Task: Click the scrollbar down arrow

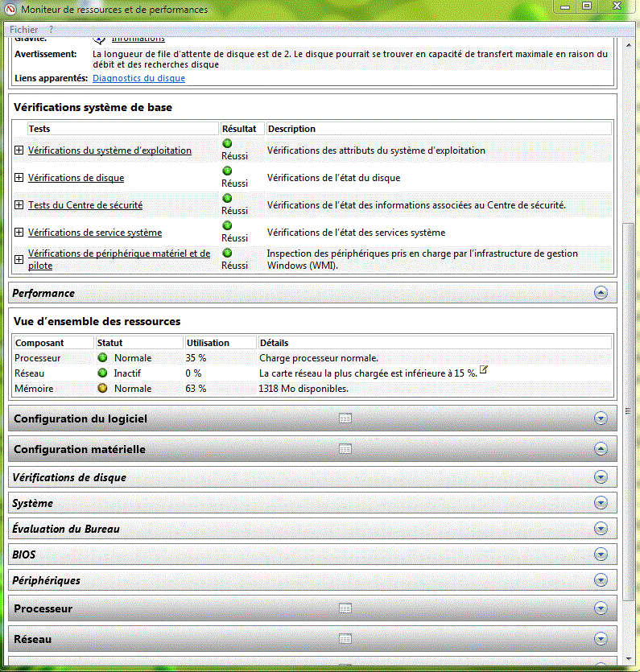Action: (628, 658)
